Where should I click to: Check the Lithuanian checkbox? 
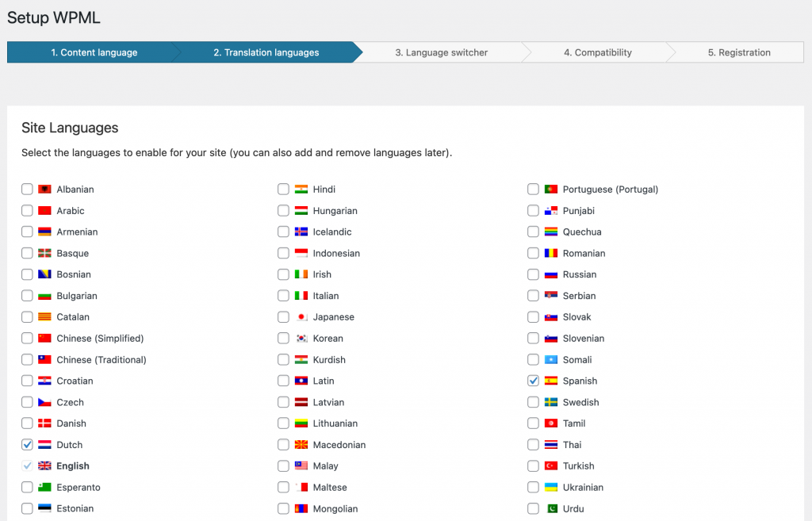coord(283,423)
